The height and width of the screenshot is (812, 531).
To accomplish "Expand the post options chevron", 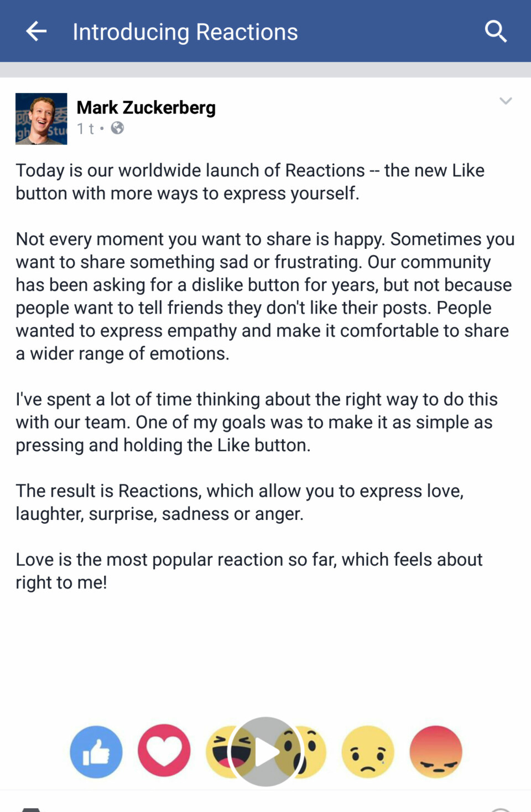I will (x=506, y=101).
